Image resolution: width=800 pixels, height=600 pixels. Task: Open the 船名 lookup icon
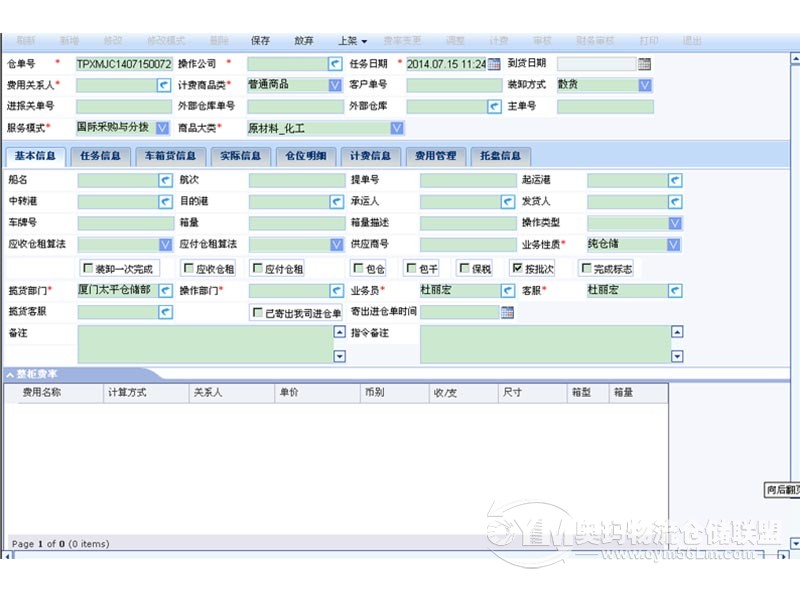tap(165, 180)
